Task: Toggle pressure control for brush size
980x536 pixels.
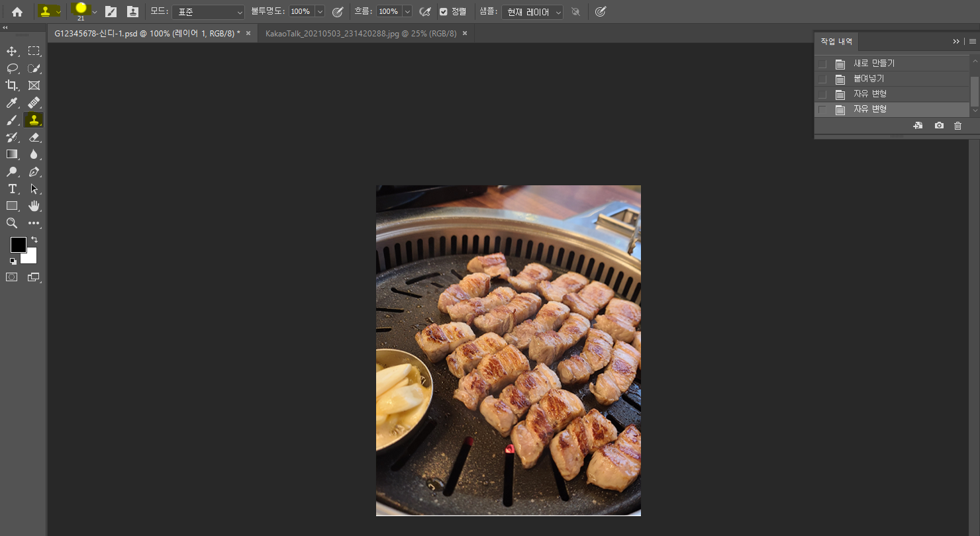Action: (600, 11)
